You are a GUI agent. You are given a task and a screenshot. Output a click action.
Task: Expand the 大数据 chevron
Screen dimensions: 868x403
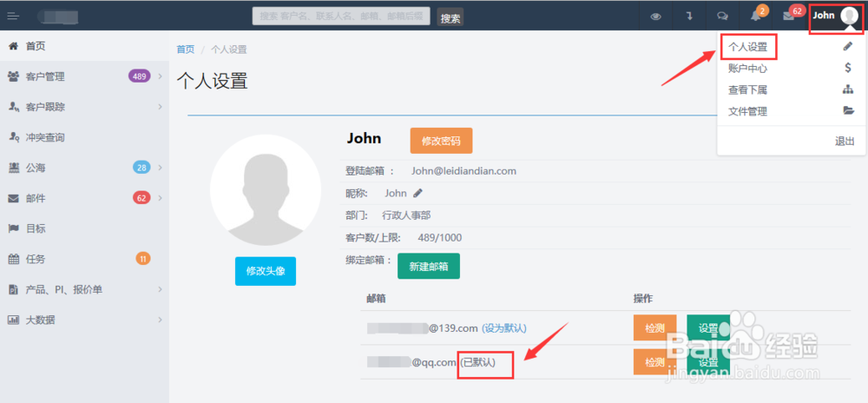(160, 320)
